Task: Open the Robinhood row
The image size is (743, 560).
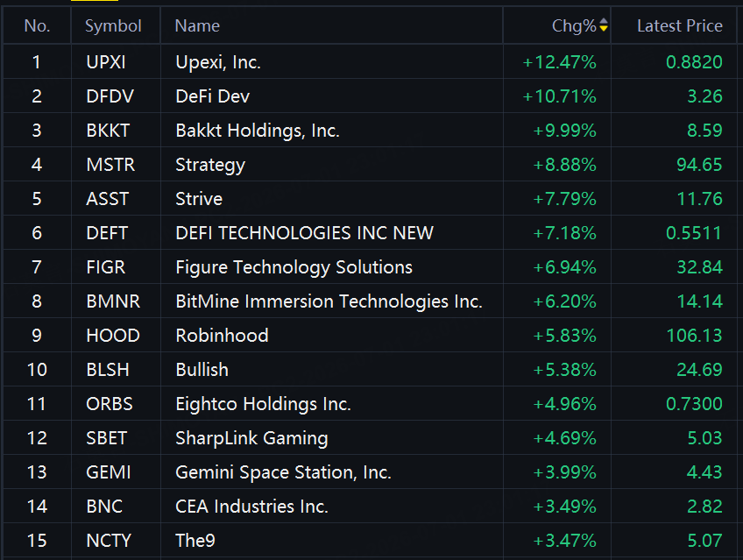Action: [x=370, y=336]
